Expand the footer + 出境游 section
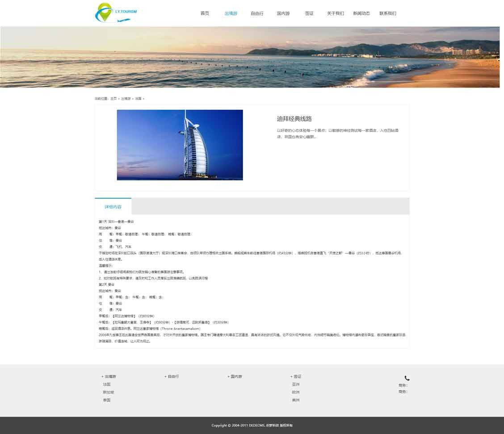This screenshot has width=504, height=434. [109, 376]
